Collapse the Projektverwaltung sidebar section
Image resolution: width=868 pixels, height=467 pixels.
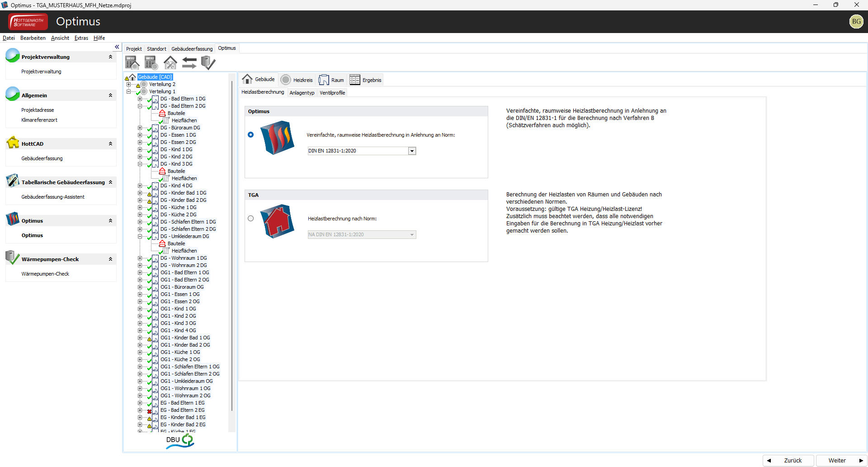point(110,57)
